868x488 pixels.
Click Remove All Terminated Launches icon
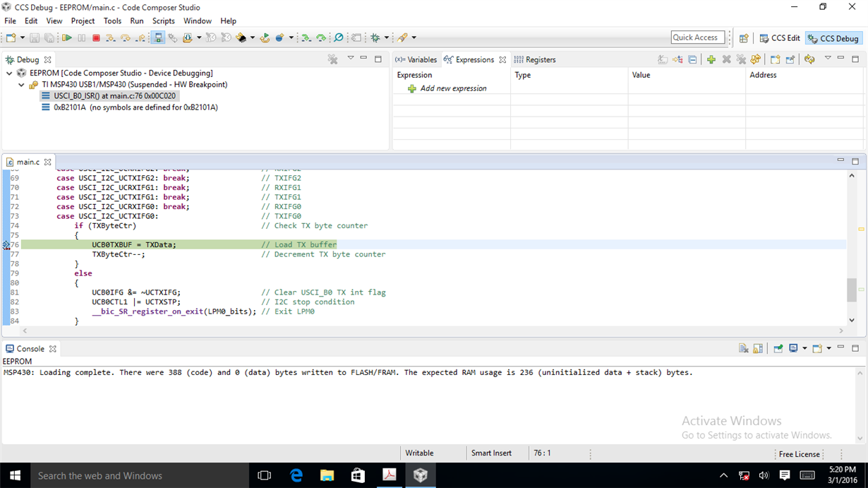[x=332, y=59]
